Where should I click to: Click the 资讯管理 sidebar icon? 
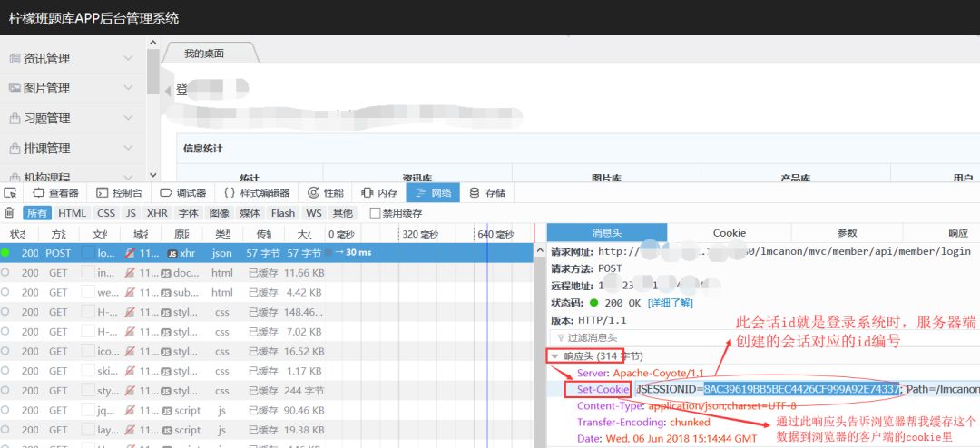pyautogui.click(x=15, y=58)
